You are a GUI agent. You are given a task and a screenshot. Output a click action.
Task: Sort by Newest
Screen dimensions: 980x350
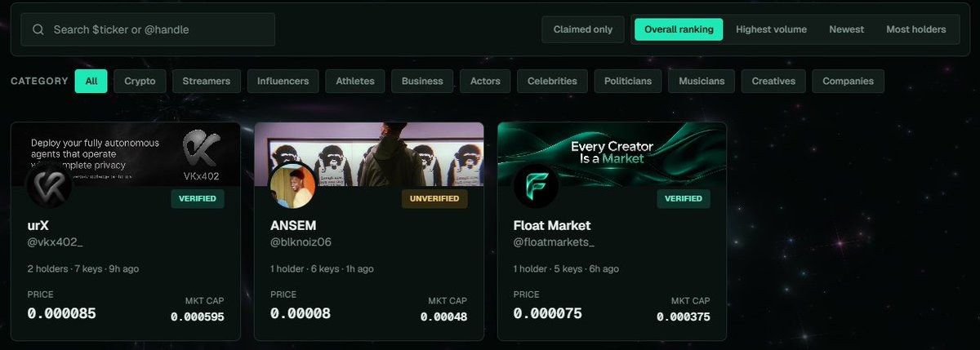846,29
